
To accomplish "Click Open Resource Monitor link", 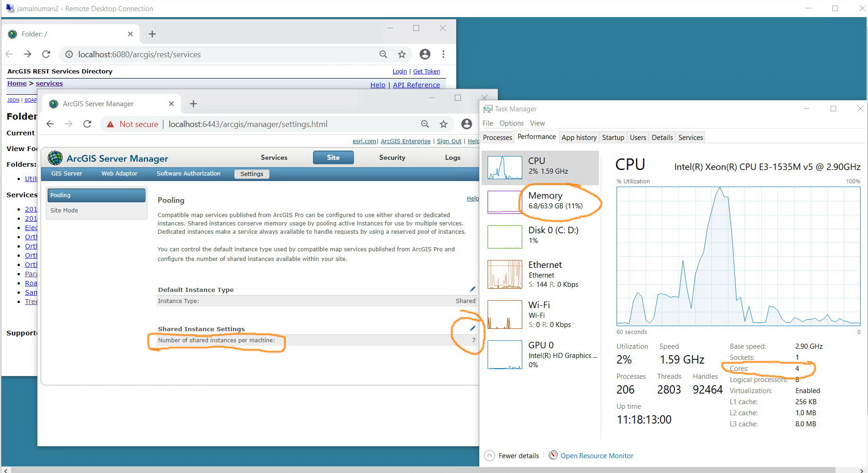I will (597, 456).
